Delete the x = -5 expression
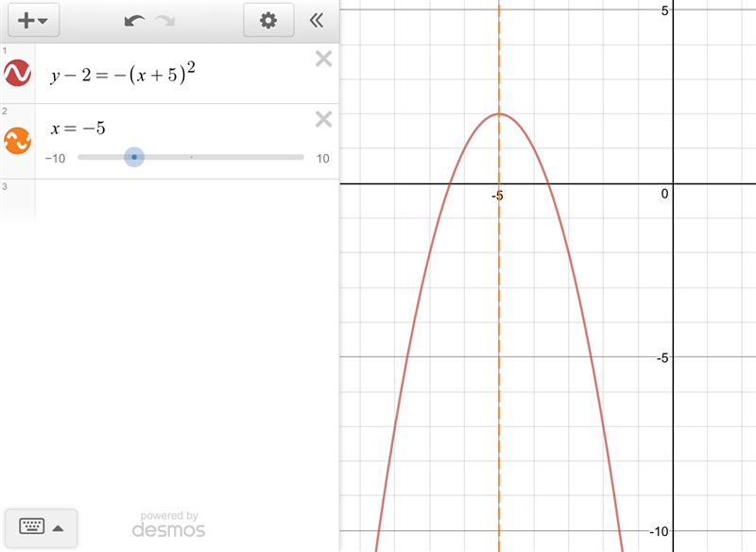Screen dimensions: 756x552 (323, 119)
